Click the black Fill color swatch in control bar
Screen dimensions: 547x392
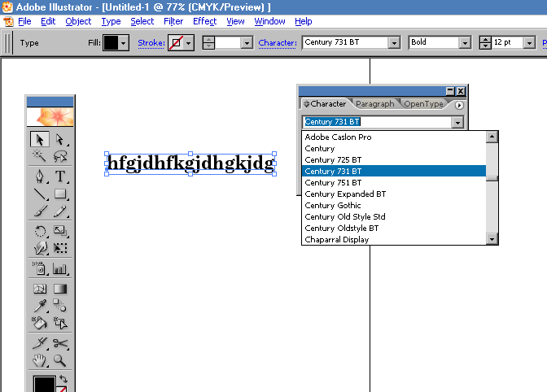pos(111,43)
